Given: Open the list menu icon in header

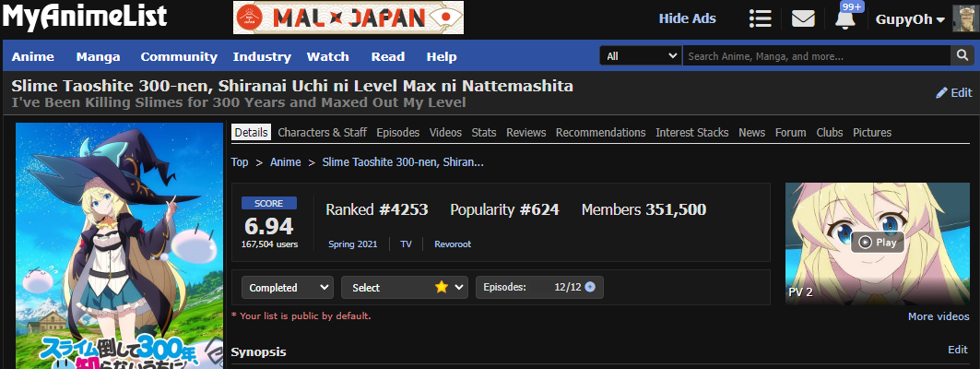Looking at the screenshot, I should (760, 19).
